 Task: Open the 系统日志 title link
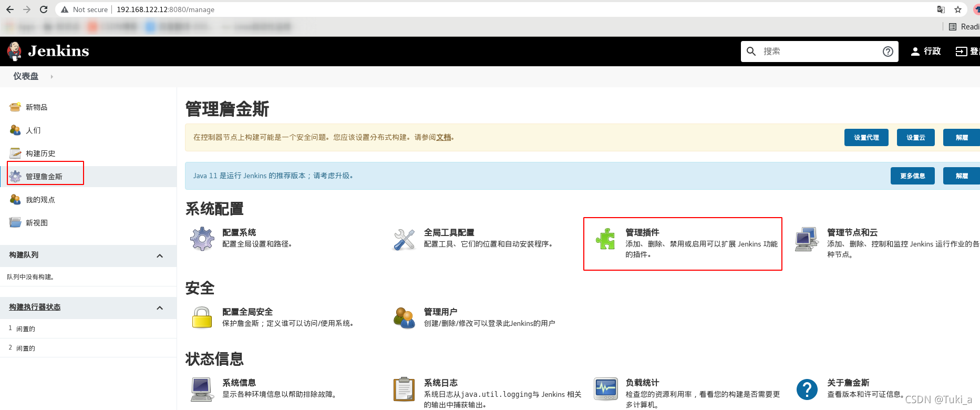point(440,383)
